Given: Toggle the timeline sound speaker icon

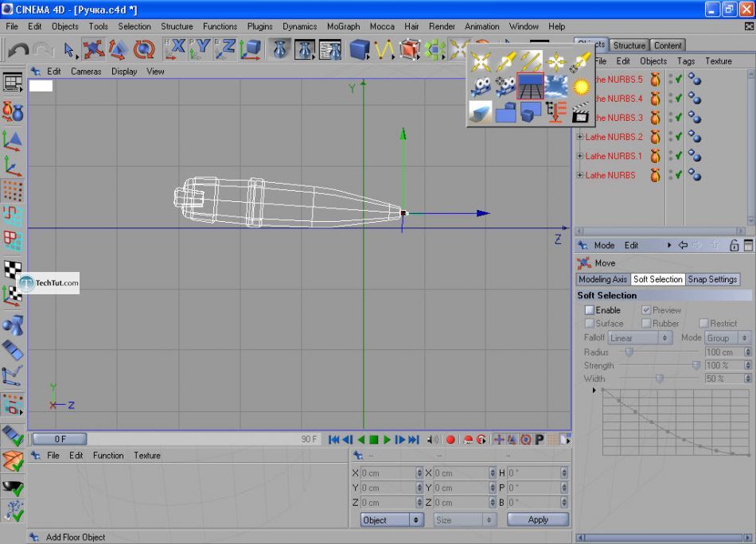Looking at the screenshot, I should click(434, 440).
